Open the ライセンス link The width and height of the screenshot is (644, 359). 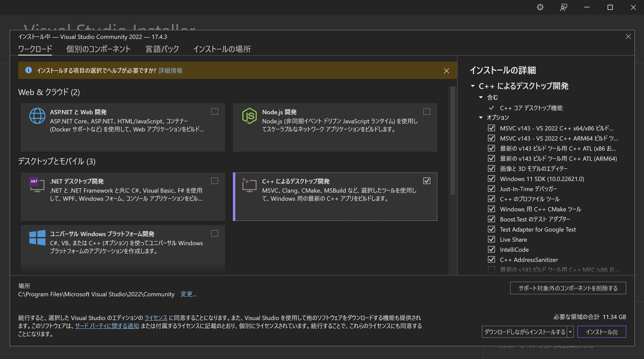click(x=156, y=318)
